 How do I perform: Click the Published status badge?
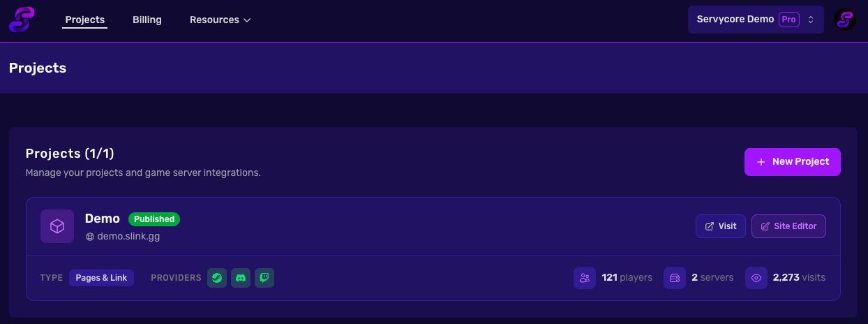[x=154, y=219]
